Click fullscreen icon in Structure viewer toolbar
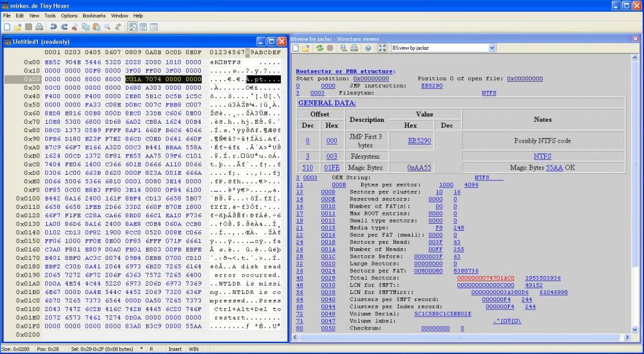 pyautogui.click(x=383, y=48)
